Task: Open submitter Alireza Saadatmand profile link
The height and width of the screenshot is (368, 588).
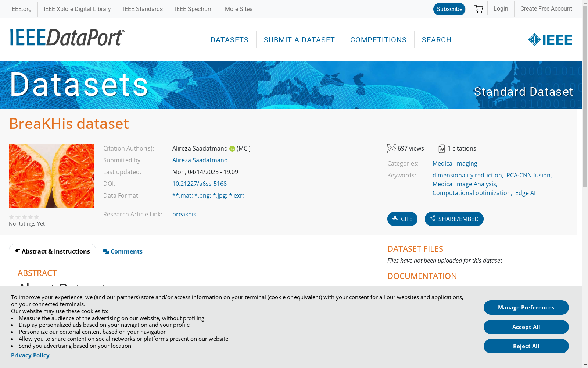Action: click(200, 160)
